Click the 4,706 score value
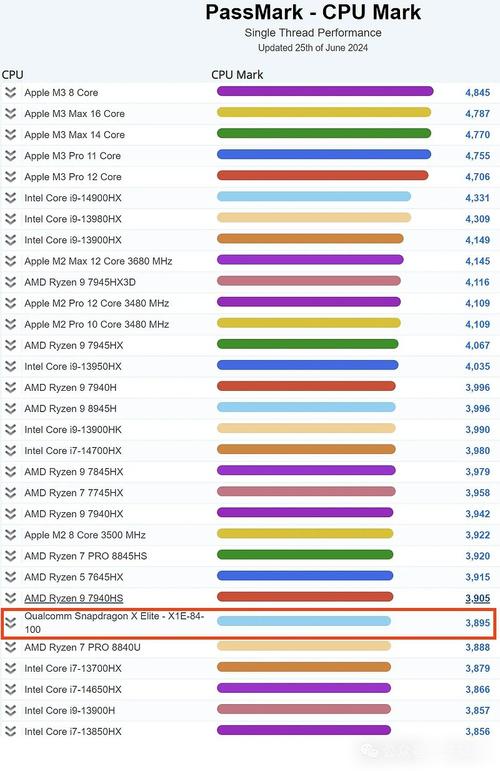The width and height of the screenshot is (500, 771). pyautogui.click(x=477, y=177)
